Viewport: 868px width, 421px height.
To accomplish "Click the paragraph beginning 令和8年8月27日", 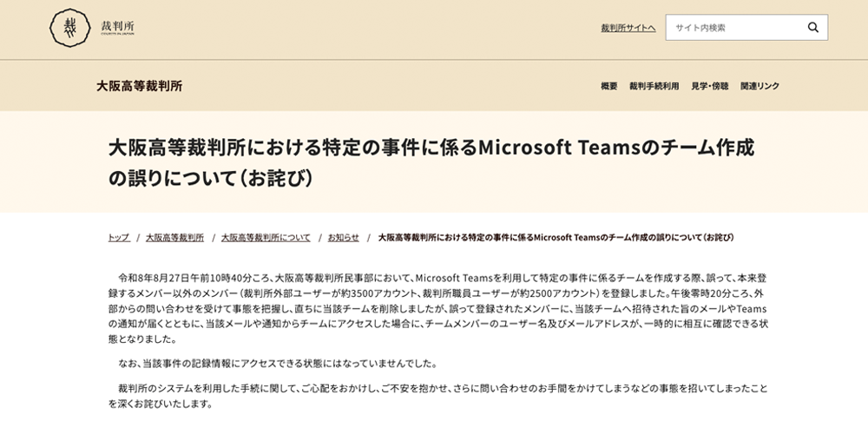I will [x=437, y=308].
